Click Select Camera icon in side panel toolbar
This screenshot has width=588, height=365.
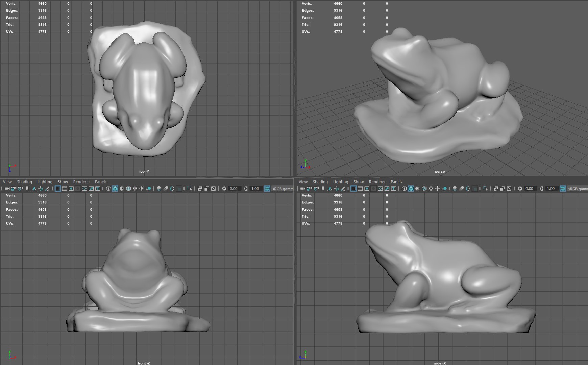click(x=302, y=189)
